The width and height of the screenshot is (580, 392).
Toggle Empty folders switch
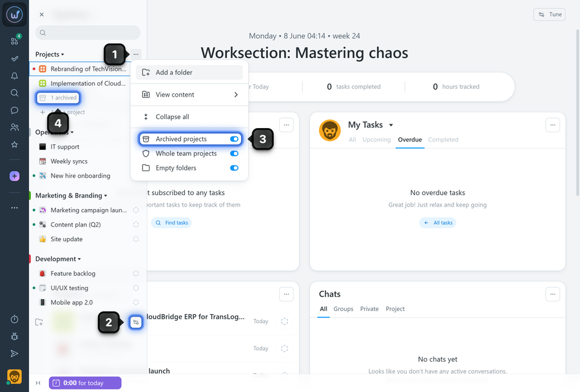[x=234, y=168]
